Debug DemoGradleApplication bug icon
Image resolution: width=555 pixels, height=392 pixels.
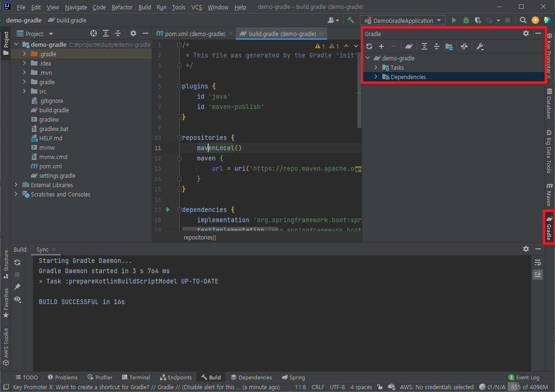coord(466,21)
